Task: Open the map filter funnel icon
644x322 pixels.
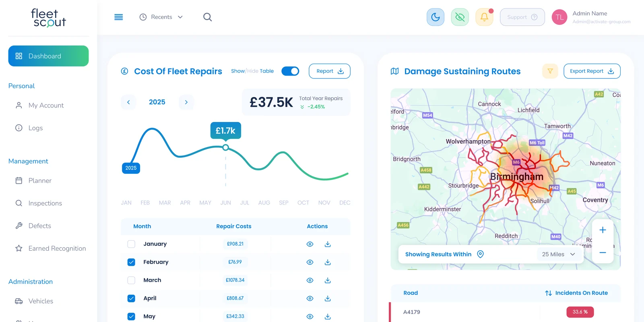Action: [x=550, y=71]
